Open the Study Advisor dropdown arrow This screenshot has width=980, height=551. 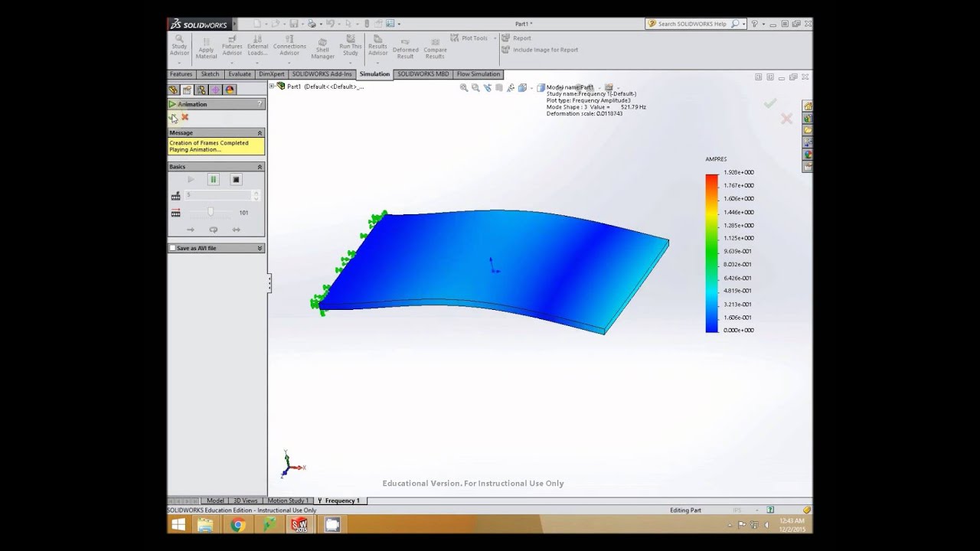[x=179, y=62]
